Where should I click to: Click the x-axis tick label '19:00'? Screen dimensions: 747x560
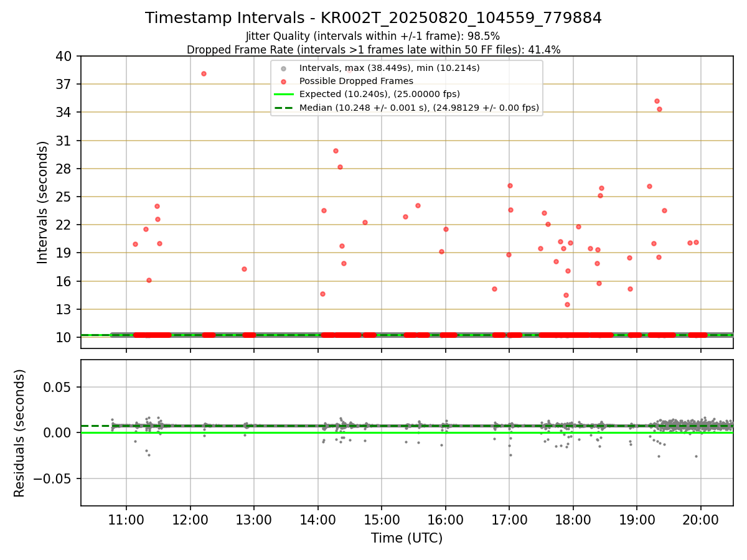coord(637,518)
